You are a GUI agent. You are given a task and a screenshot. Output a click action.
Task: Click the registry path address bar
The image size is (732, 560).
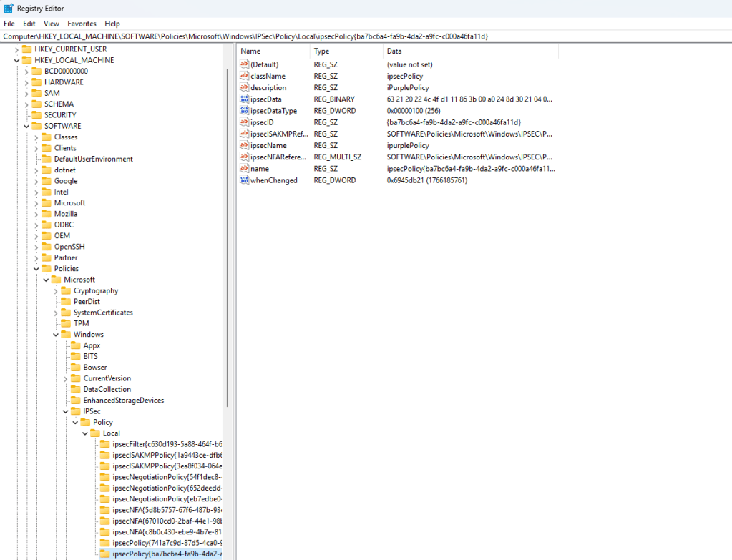point(358,36)
